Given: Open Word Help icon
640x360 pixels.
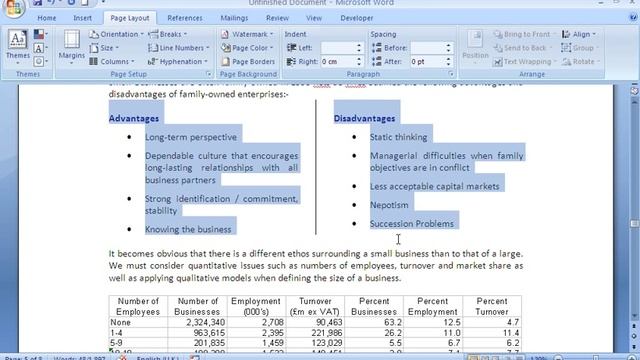Looking at the screenshot, I should (x=633, y=18).
